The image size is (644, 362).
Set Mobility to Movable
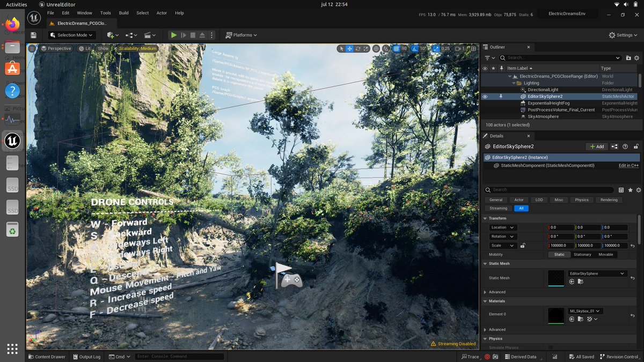[606, 255]
